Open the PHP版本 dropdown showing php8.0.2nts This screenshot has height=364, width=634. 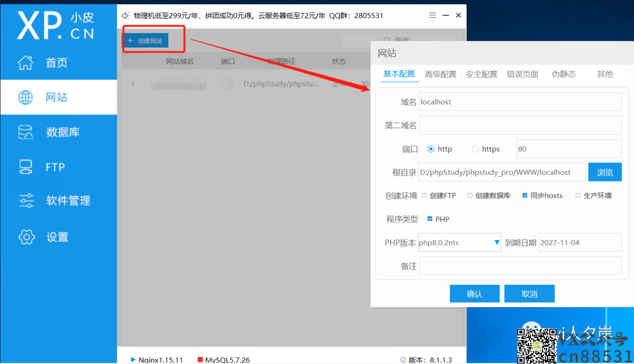(459, 242)
